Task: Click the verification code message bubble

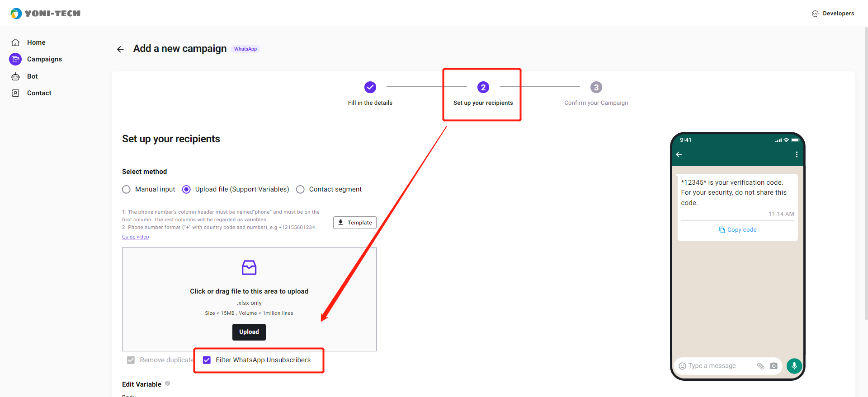Action: click(x=737, y=207)
